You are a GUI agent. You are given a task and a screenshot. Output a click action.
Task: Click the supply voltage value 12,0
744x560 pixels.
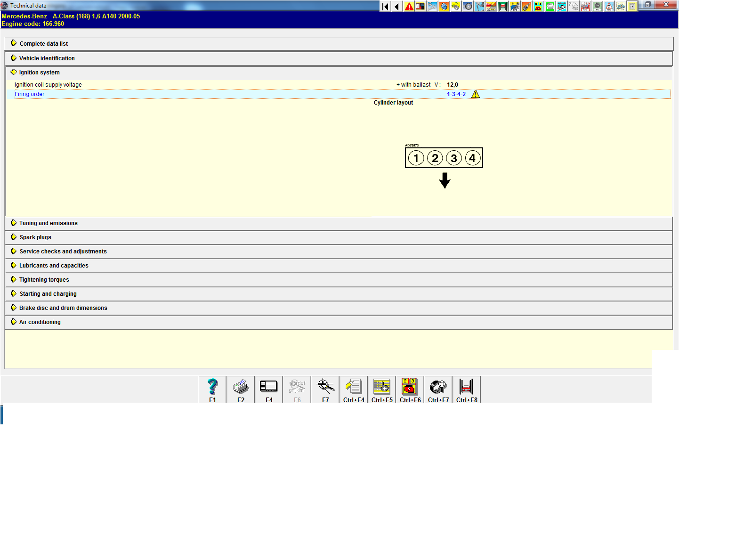(x=453, y=85)
